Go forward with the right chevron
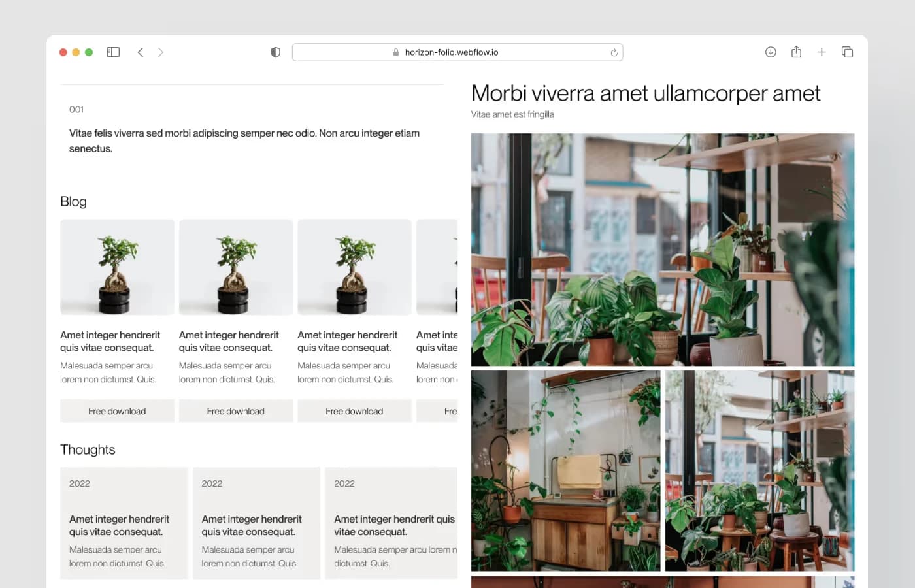Image resolution: width=915 pixels, height=588 pixels. [161, 52]
